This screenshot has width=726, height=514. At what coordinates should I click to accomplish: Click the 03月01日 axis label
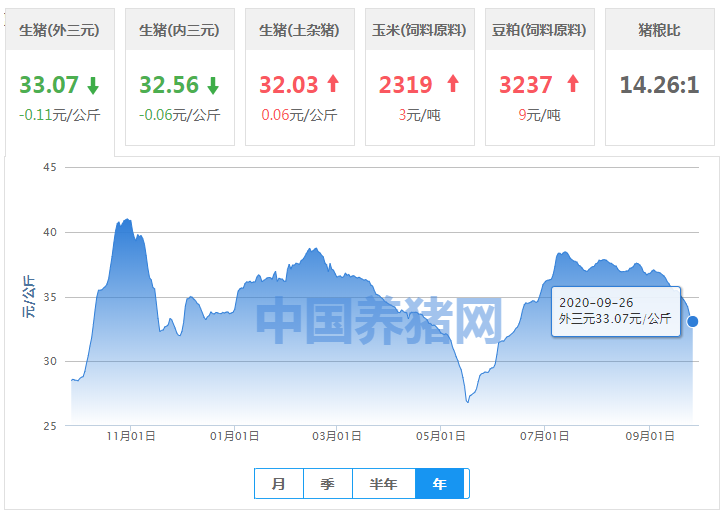pyautogui.click(x=337, y=436)
